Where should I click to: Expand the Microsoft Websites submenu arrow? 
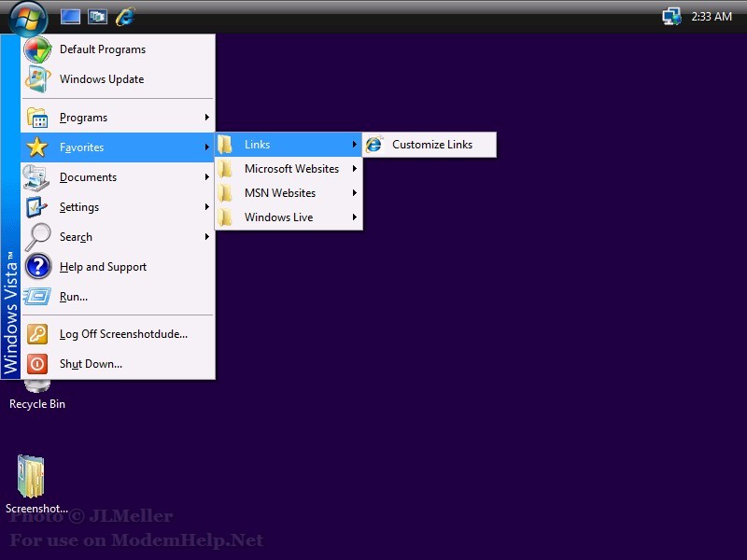pos(355,169)
